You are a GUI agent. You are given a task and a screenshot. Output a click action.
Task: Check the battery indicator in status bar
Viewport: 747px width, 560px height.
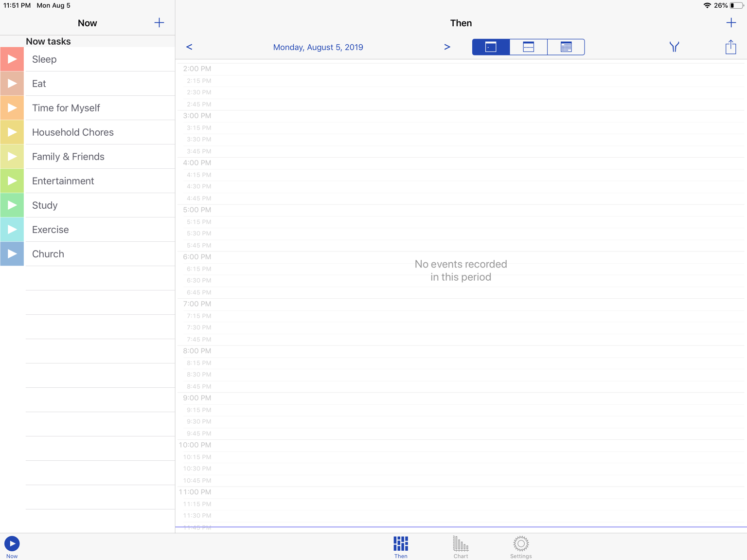tap(736, 5)
